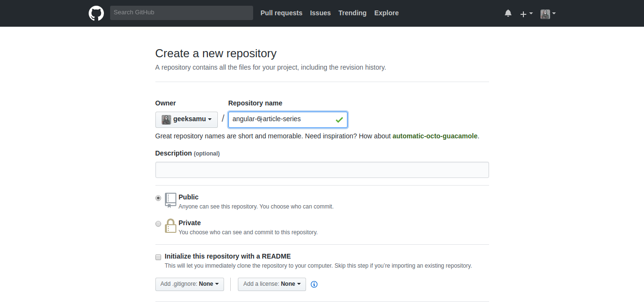Open the Add .gitignore dropdown
This screenshot has width=644, height=302.
(189, 284)
